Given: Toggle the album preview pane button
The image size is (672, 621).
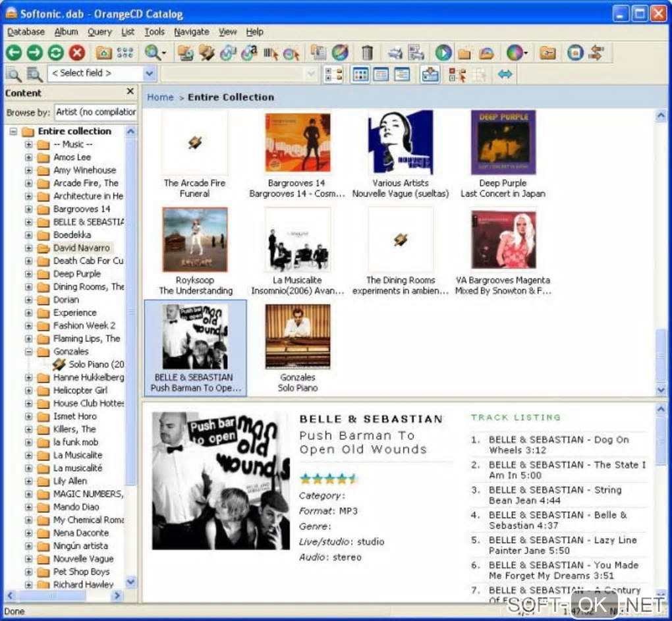Looking at the screenshot, I should click(x=430, y=74).
